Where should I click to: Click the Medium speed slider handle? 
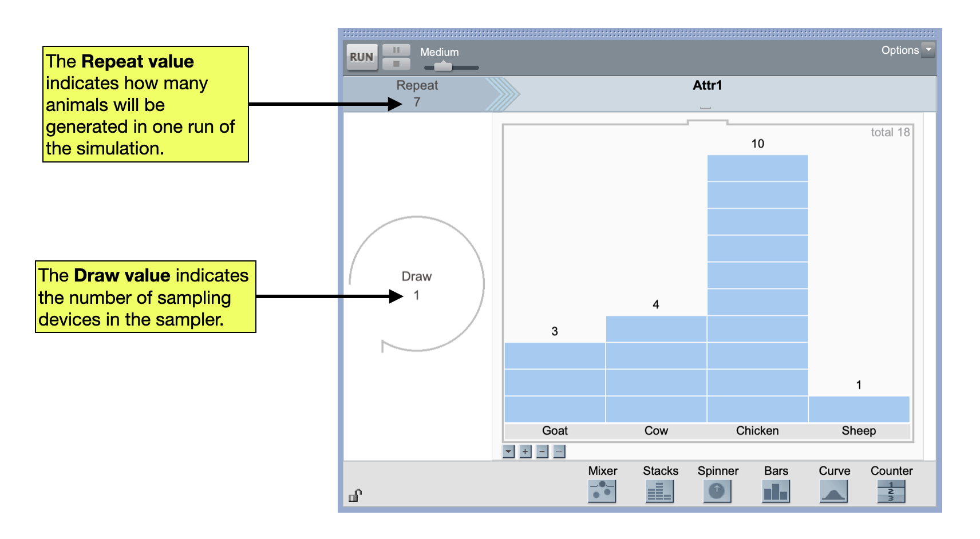pyautogui.click(x=442, y=67)
